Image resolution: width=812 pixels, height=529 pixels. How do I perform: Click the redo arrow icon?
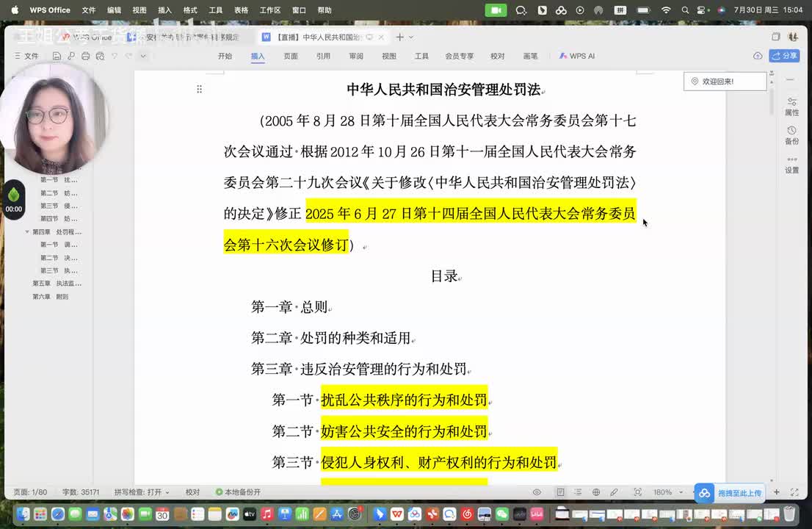pyautogui.click(x=128, y=56)
